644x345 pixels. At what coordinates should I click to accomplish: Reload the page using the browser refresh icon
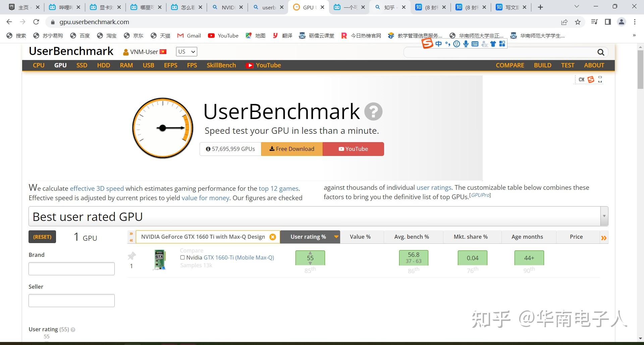click(x=36, y=22)
